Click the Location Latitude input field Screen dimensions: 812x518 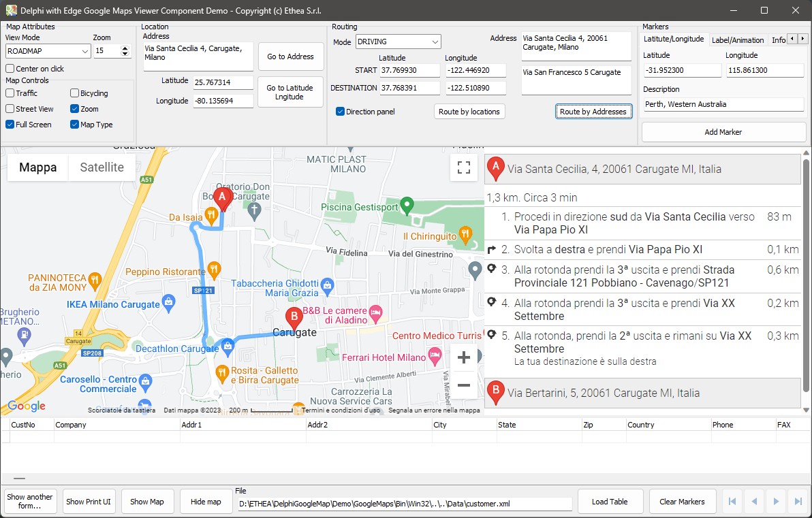point(223,82)
